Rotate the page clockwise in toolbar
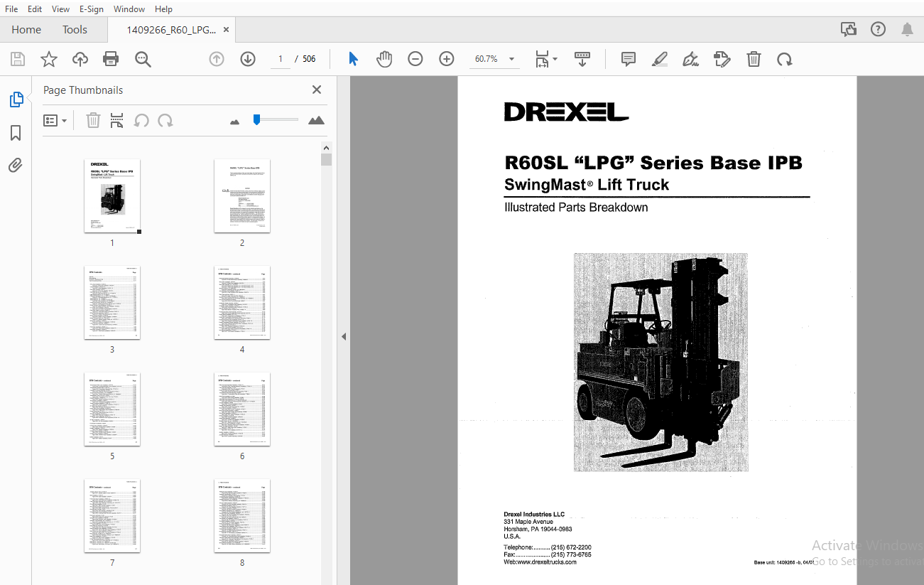This screenshot has width=924, height=585. (785, 59)
